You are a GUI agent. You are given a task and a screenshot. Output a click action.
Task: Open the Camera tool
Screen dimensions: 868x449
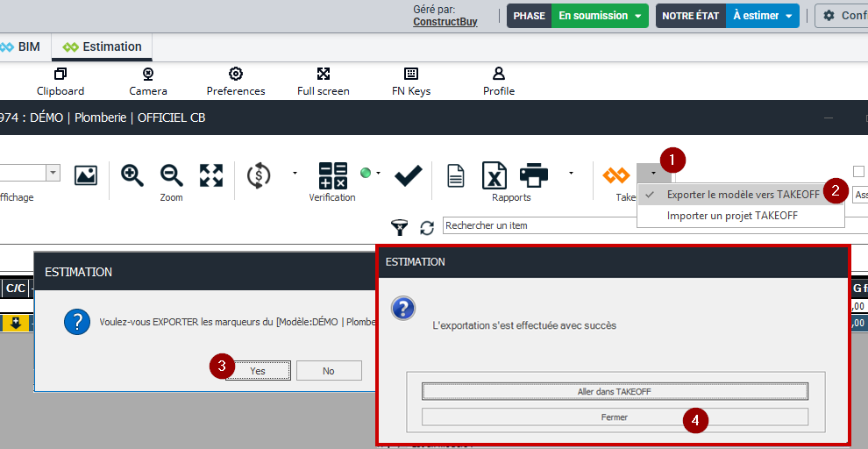(147, 82)
